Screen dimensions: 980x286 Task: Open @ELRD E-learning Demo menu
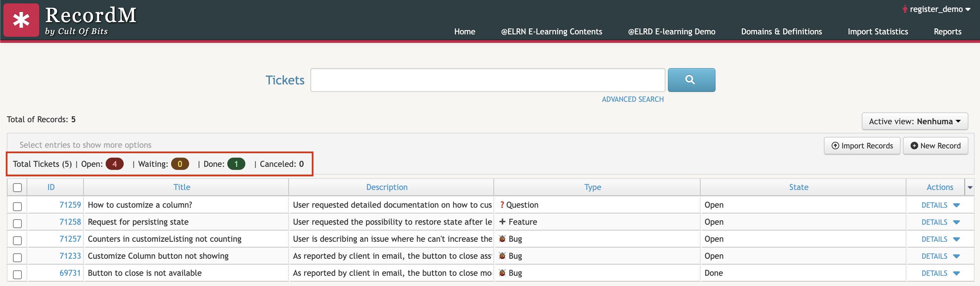(672, 32)
